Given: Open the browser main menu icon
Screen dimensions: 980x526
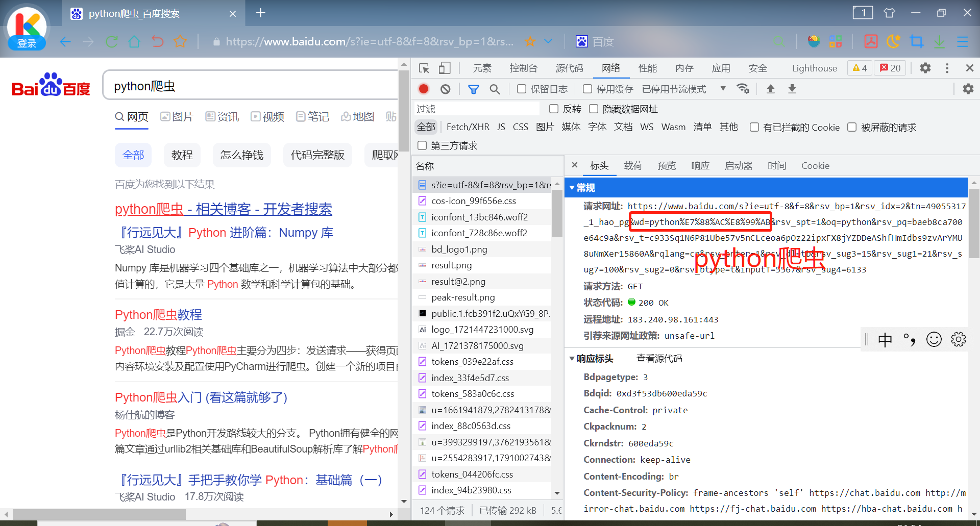Looking at the screenshot, I should point(963,41).
